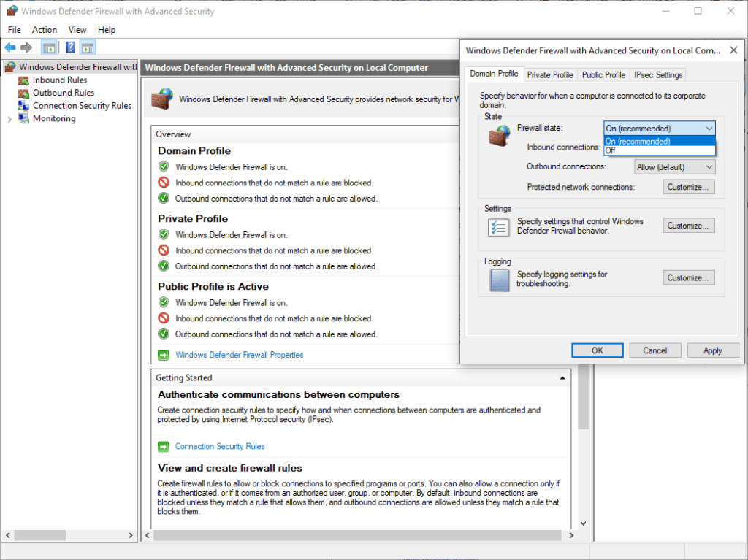
Task: Click the Forward navigation arrow icon
Action: click(x=26, y=47)
